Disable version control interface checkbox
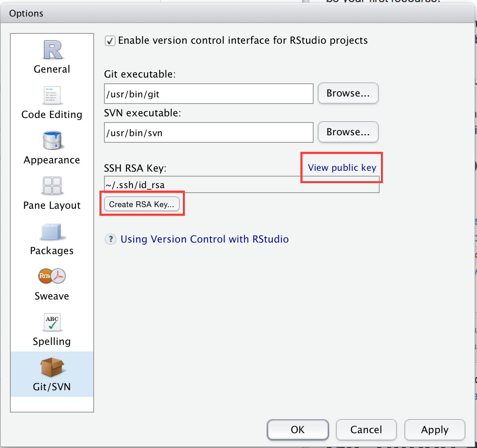This screenshot has width=477, height=448. point(110,41)
